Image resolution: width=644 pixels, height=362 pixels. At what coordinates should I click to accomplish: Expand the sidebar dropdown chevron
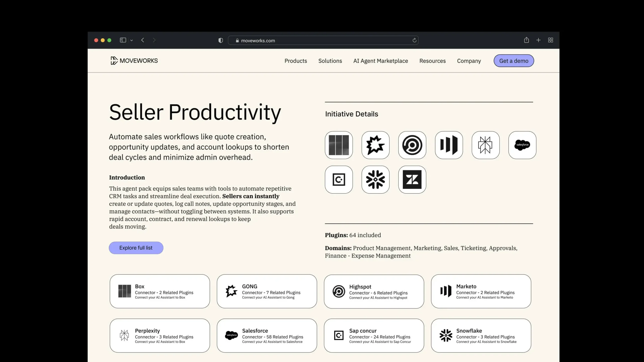tap(132, 40)
